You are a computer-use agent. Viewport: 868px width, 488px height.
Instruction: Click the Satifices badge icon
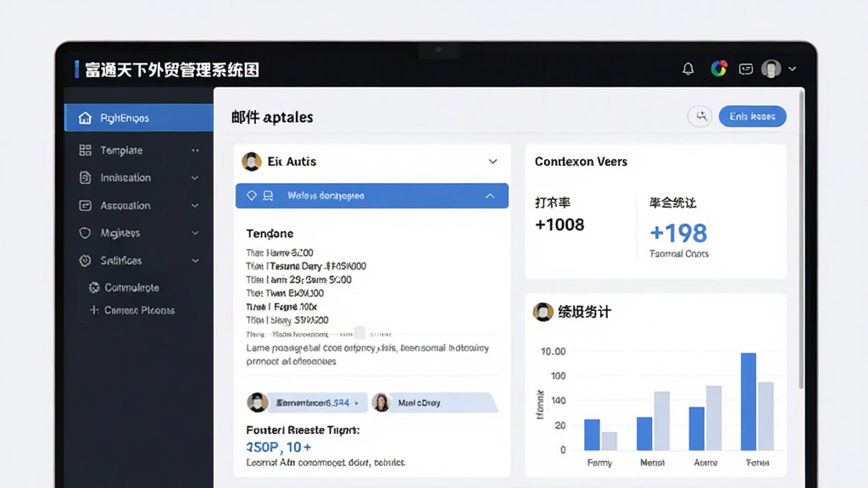point(85,261)
